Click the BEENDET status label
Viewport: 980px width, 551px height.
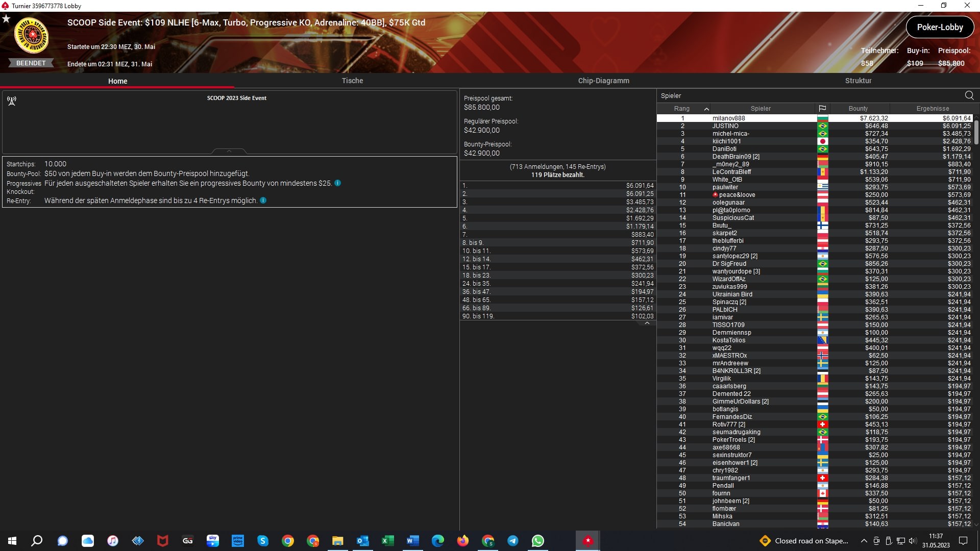pos(31,63)
